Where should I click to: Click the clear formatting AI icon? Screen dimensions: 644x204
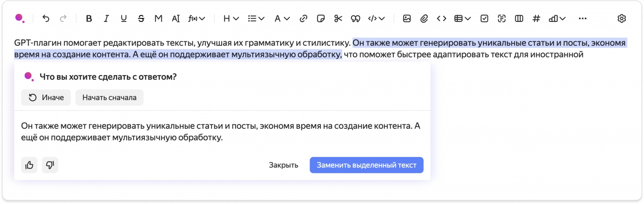pyautogui.click(x=176, y=18)
